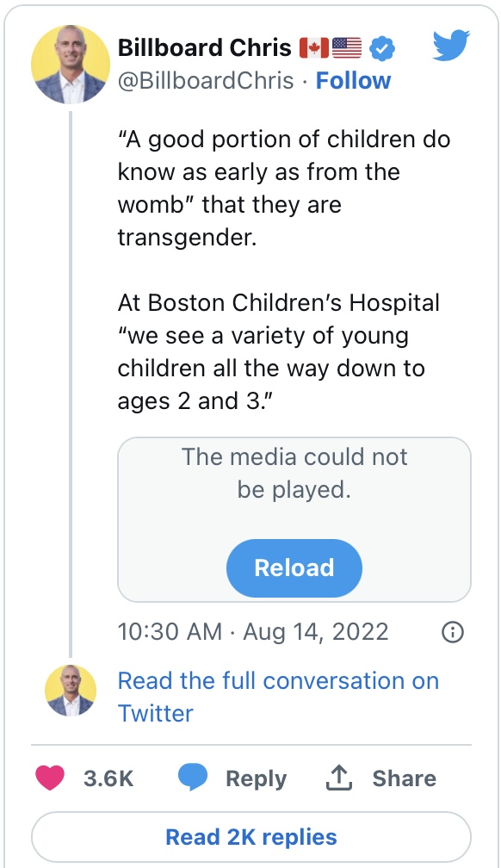
Task: Open Read 2K replies button
Action: pos(251,836)
